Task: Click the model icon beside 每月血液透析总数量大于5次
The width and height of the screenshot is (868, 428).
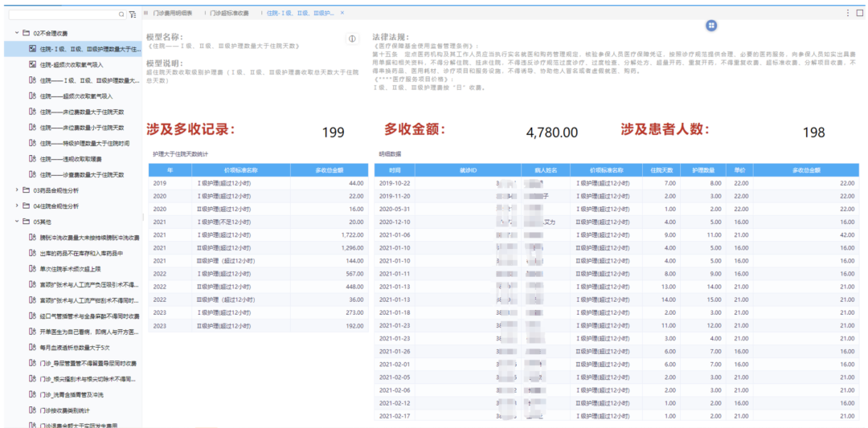Action: click(x=32, y=347)
